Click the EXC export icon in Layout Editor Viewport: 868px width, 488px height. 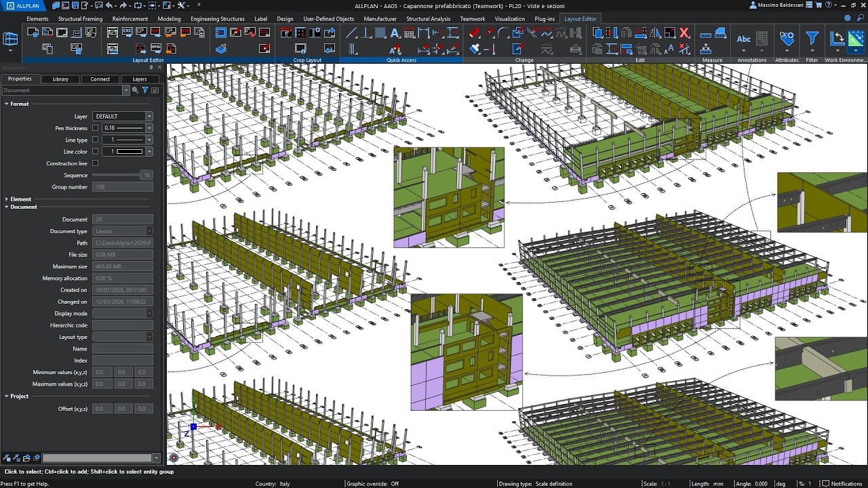[x=127, y=33]
